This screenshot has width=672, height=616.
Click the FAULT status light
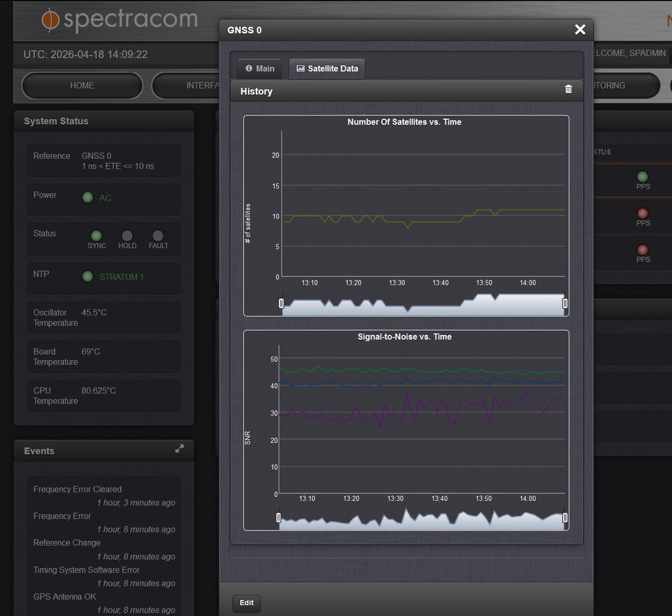coord(158,236)
